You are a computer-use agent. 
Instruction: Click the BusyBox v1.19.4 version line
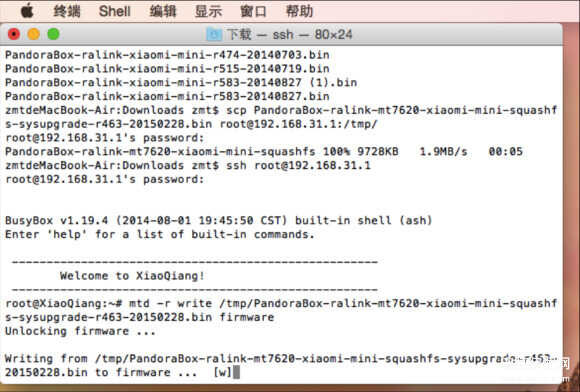pos(218,220)
